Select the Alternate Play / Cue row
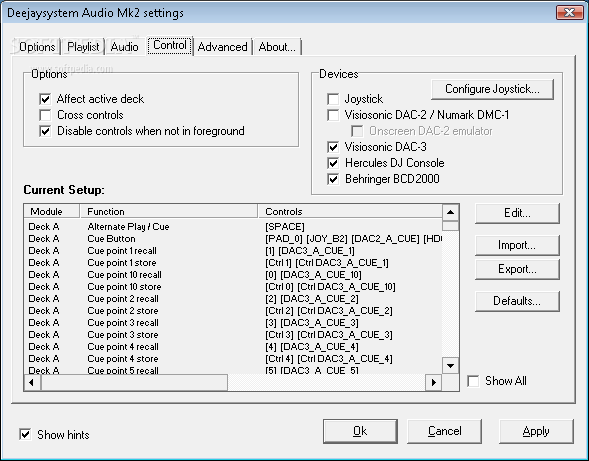This screenshot has width=589, height=461. 233,227
